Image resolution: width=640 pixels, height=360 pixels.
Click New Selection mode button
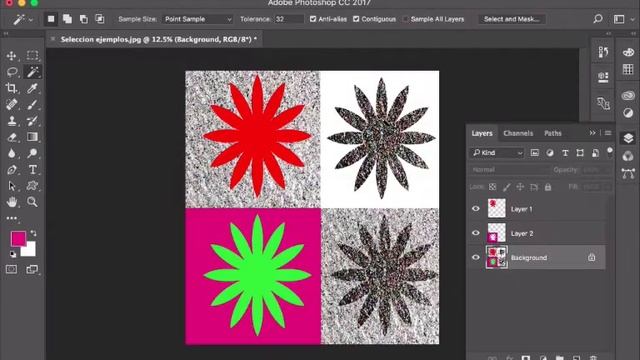51,19
